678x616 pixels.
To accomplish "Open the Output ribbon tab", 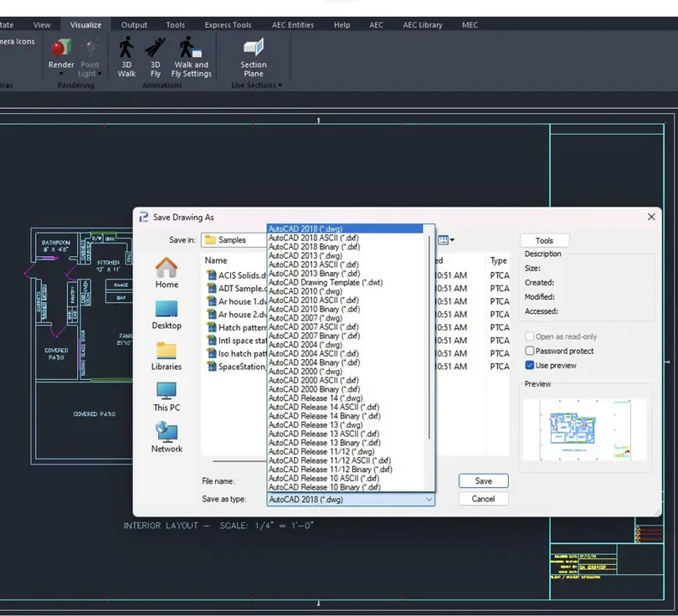I will click(134, 25).
